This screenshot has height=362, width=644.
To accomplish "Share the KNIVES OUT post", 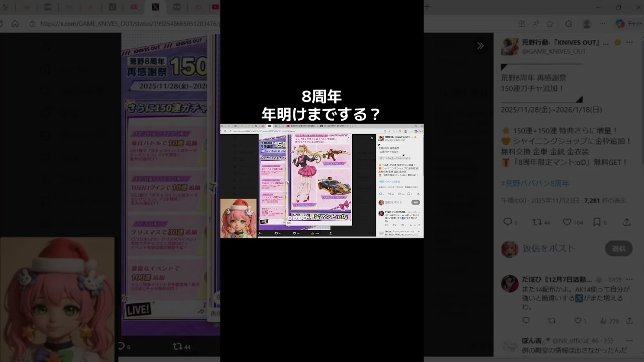I will (x=627, y=222).
